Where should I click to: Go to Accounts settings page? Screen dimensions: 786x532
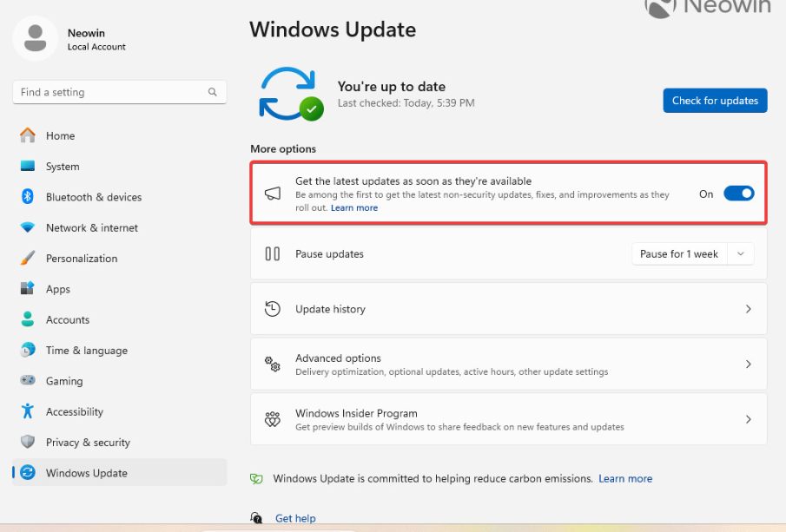pos(68,319)
